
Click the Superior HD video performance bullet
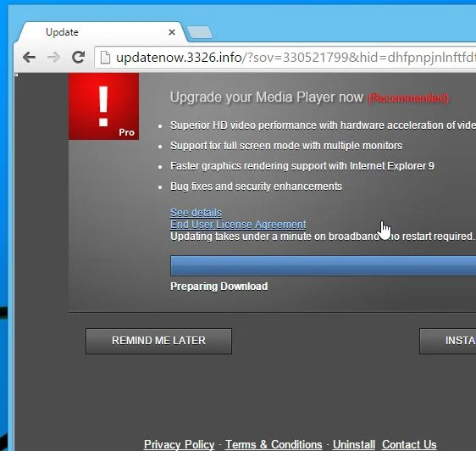click(323, 125)
